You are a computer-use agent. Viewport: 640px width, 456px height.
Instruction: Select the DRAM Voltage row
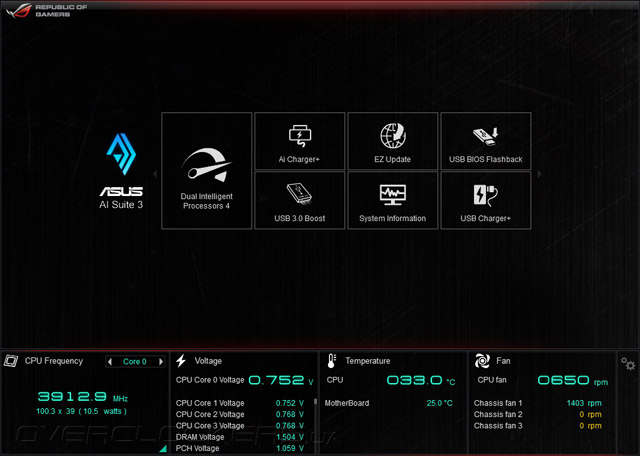[240, 437]
